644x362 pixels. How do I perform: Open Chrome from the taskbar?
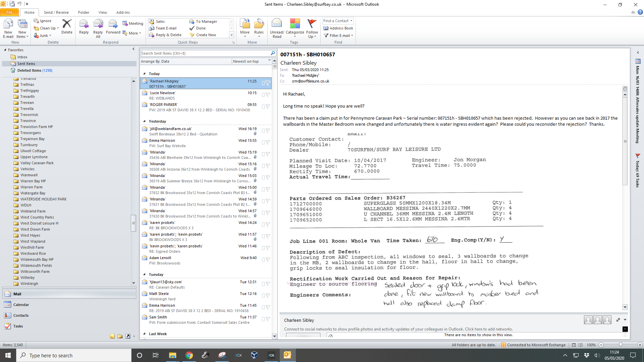coord(189,355)
